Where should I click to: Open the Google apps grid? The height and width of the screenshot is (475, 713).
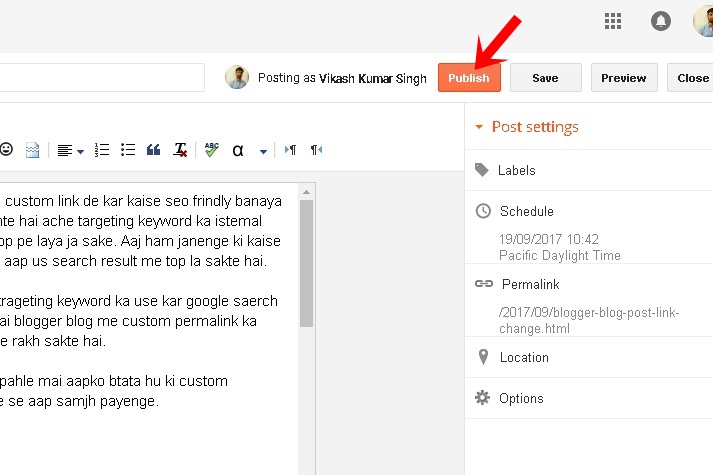click(613, 21)
